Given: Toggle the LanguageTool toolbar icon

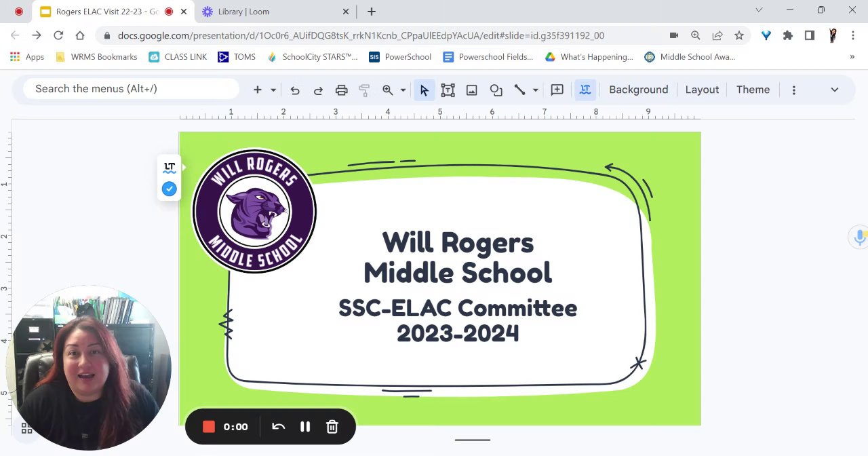Looking at the screenshot, I should click(585, 90).
